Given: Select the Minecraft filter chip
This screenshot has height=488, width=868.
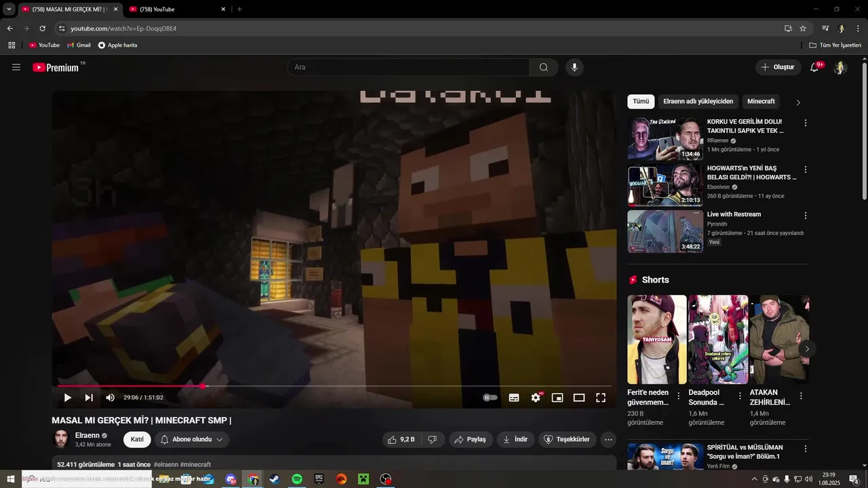Looking at the screenshot, I should tap(761, 101).
